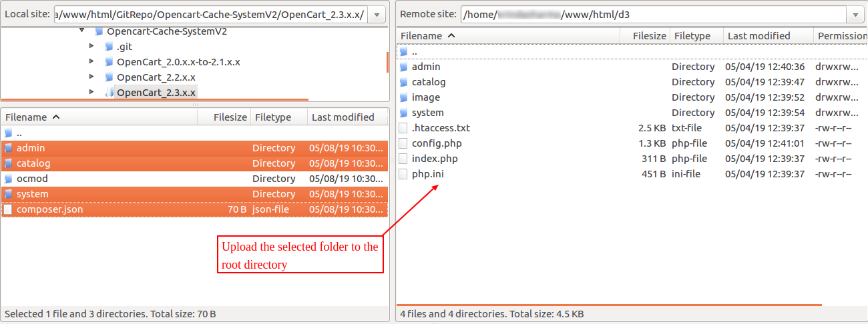Select the composer.json file row

(x=194, y=209)
